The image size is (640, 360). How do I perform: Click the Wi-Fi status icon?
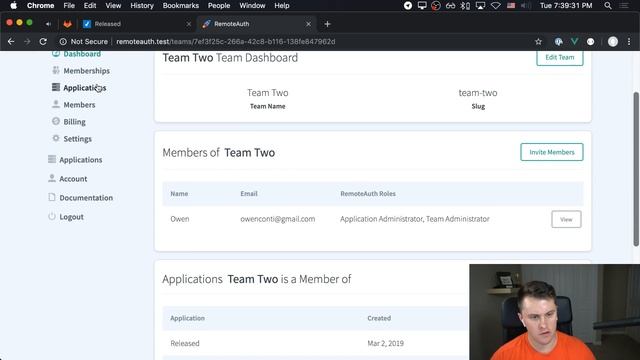click(496, 6)
